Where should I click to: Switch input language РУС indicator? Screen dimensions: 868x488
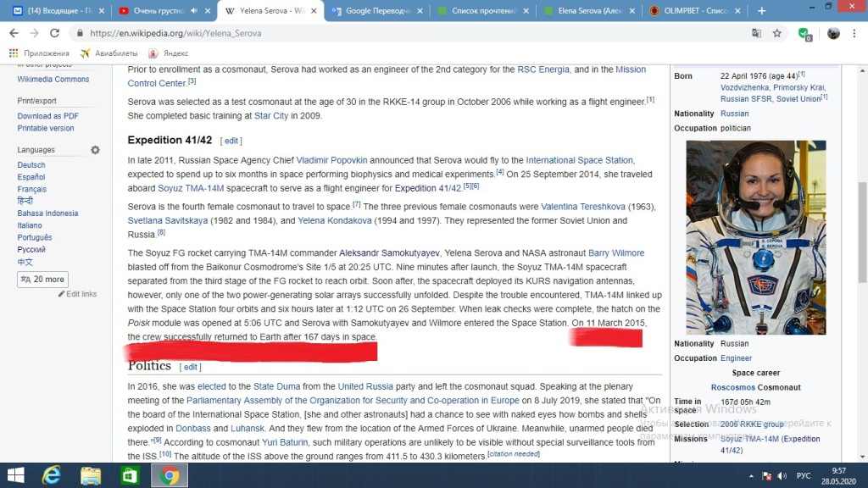tap(804, 476)
